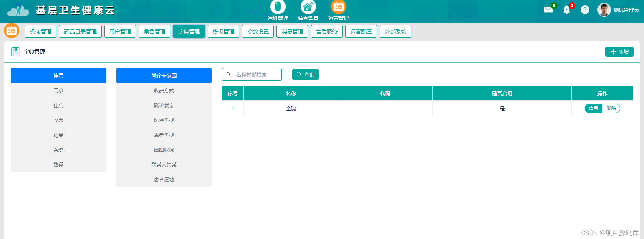Focus the 名称模糊搜索 input field
This screenshot has height=239, width=644.
[x=252, y=74]
